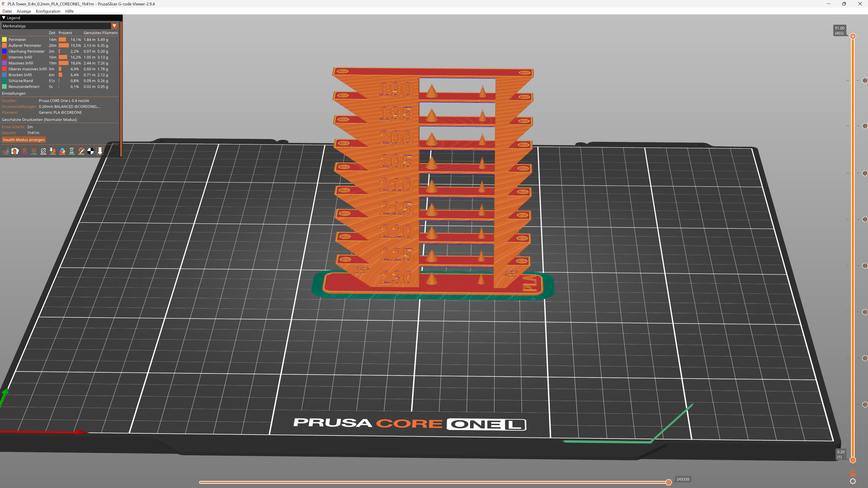This screenshot has width=868, height=488.
Task: Toggle color changes circles icon
Action: pyautogui.click(x=62, y=151)
